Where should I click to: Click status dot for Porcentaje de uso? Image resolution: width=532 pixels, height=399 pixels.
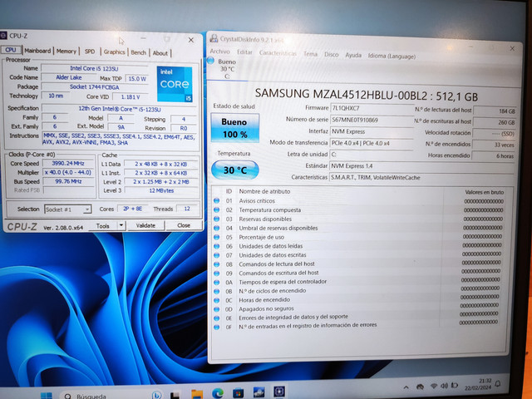click(216, 237)
